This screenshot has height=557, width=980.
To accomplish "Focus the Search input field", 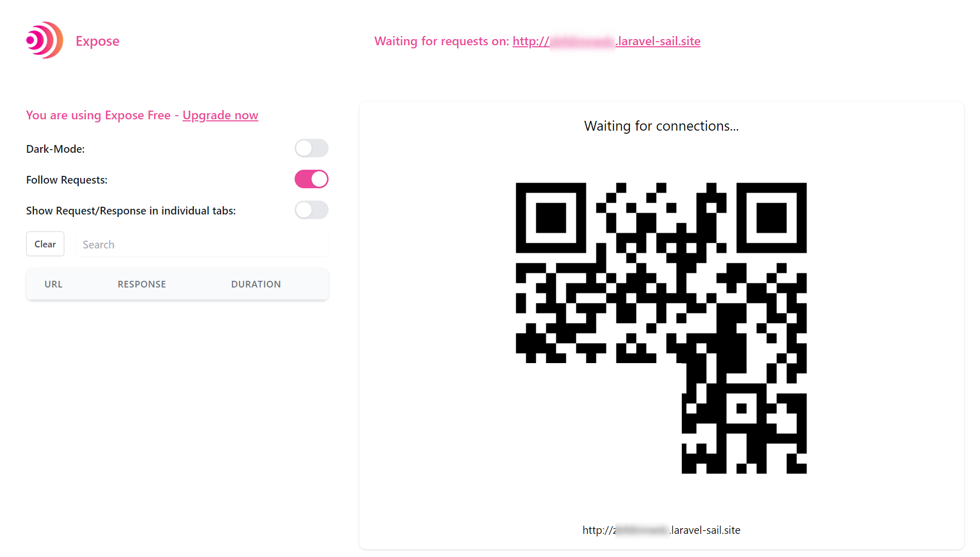I will (x=202, y=244).
